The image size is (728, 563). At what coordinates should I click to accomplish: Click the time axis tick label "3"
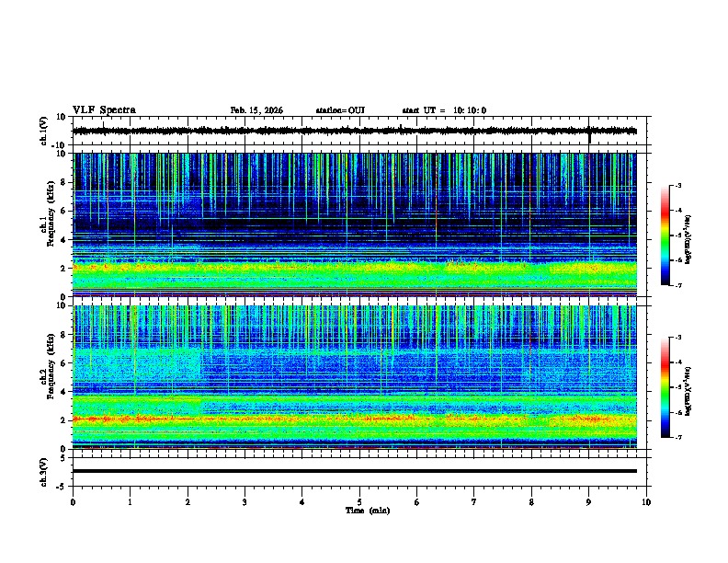coord(245,502)
